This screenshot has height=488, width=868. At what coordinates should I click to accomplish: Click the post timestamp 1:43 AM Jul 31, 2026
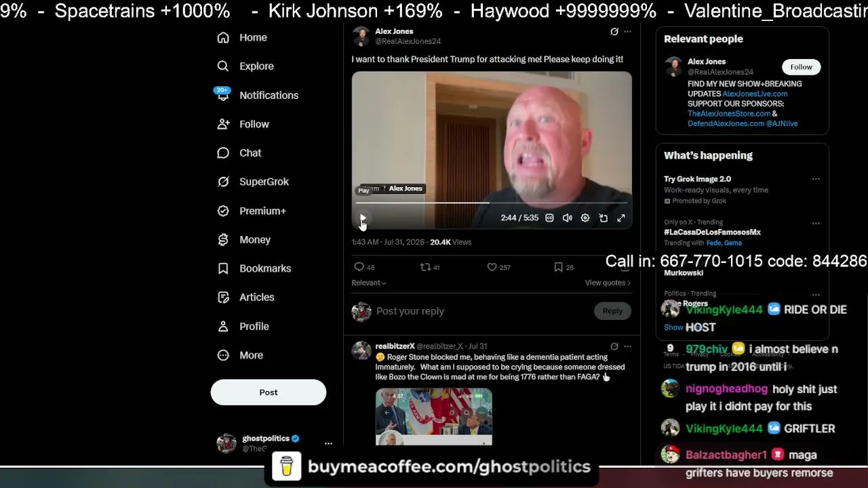388,242
